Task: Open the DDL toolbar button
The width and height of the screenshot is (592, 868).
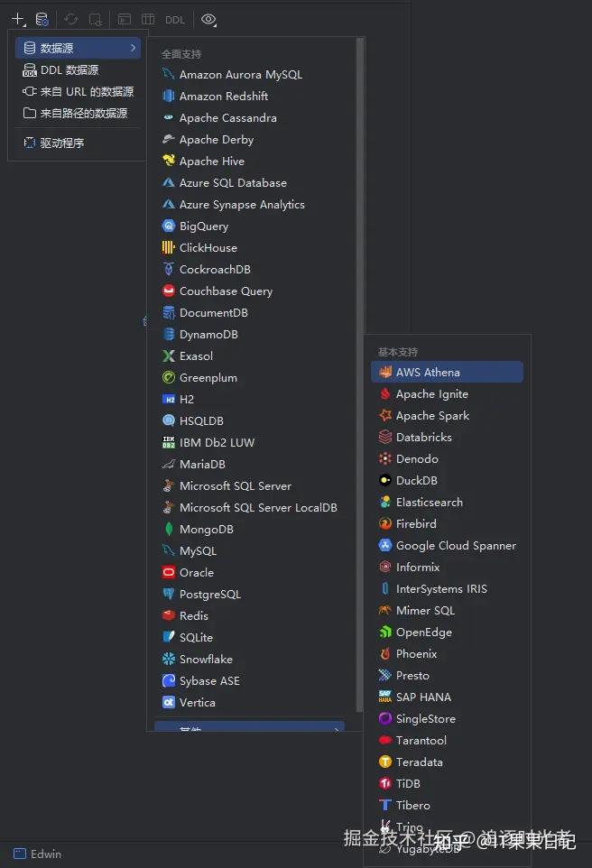Action: point(174,20)
